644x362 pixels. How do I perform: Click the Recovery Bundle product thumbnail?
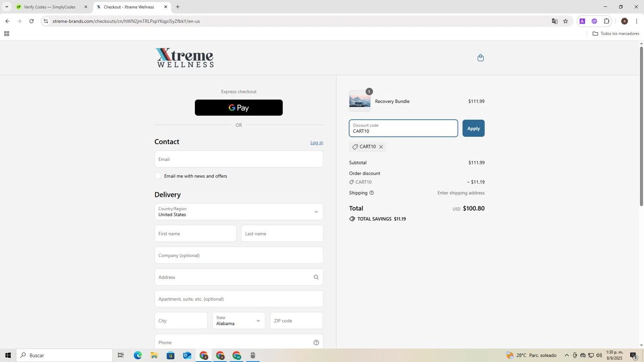pyautogui.click(x=360, y=101)
